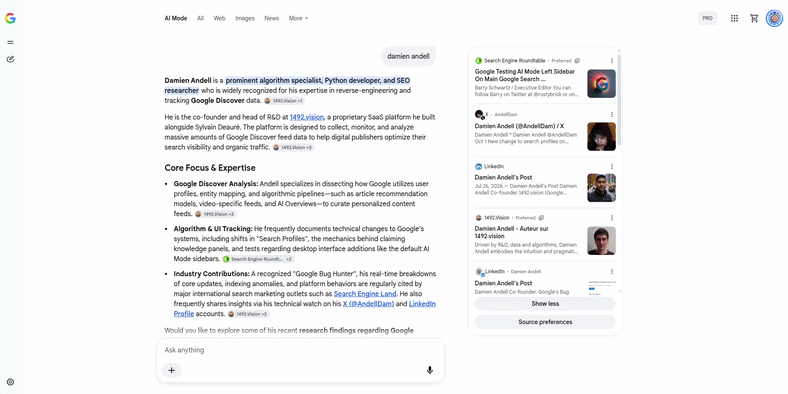Click the Ask anything input field
Viewport: 788px width, 394px height.
[300, 350]
